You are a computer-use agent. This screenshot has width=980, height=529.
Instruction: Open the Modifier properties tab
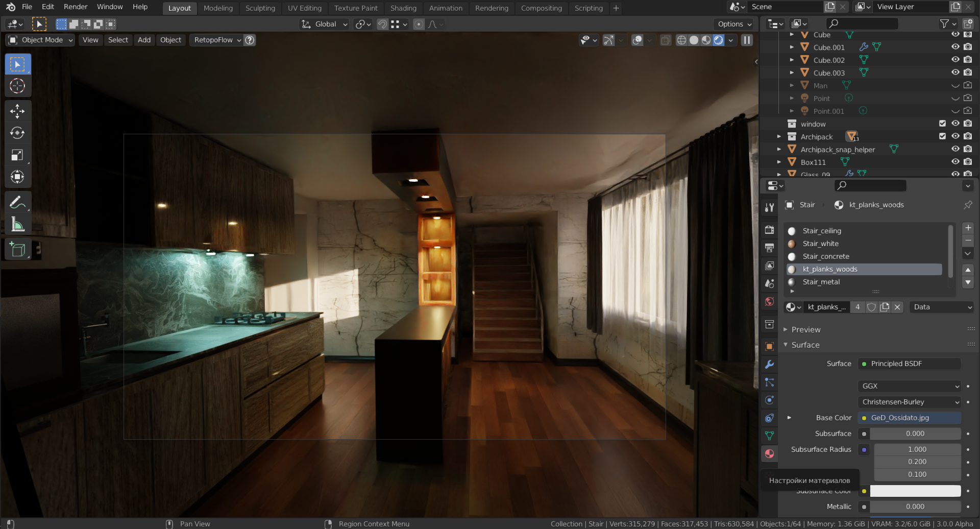[x=769, y=364]
